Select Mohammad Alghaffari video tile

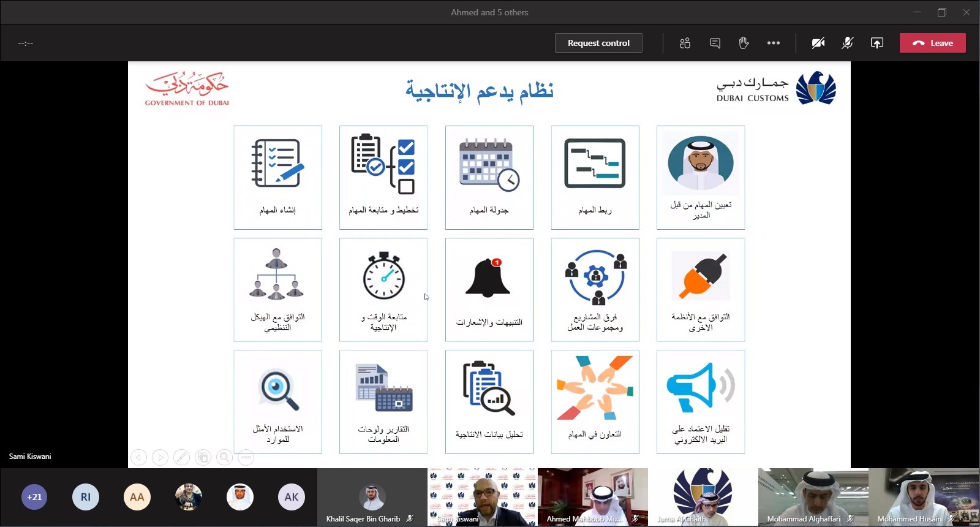813,498
